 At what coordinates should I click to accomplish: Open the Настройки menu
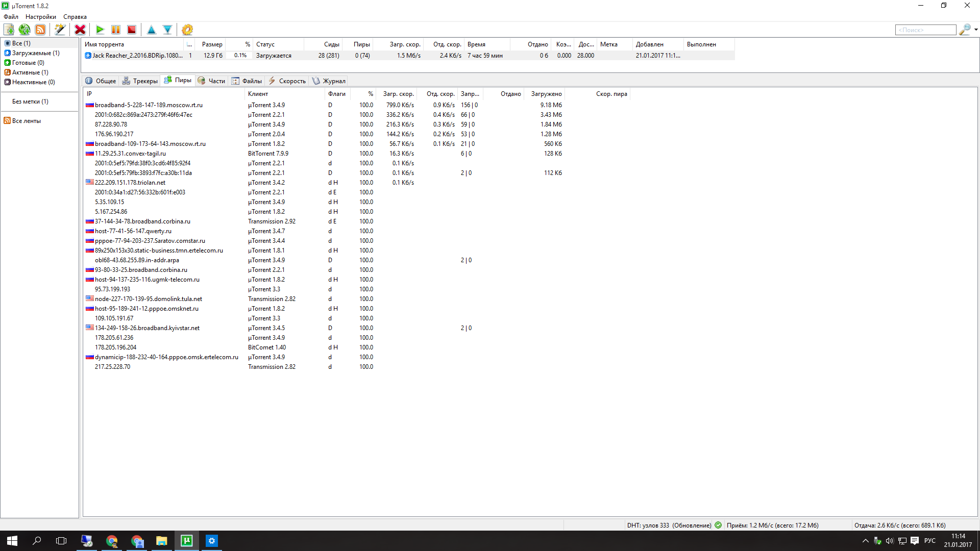[x=41, y=17]
